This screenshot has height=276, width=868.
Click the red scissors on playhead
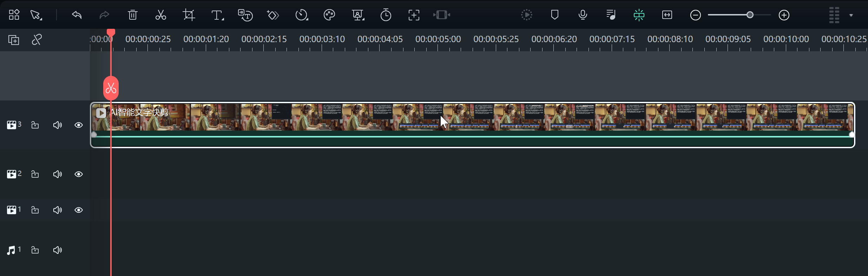coord(111,88)
